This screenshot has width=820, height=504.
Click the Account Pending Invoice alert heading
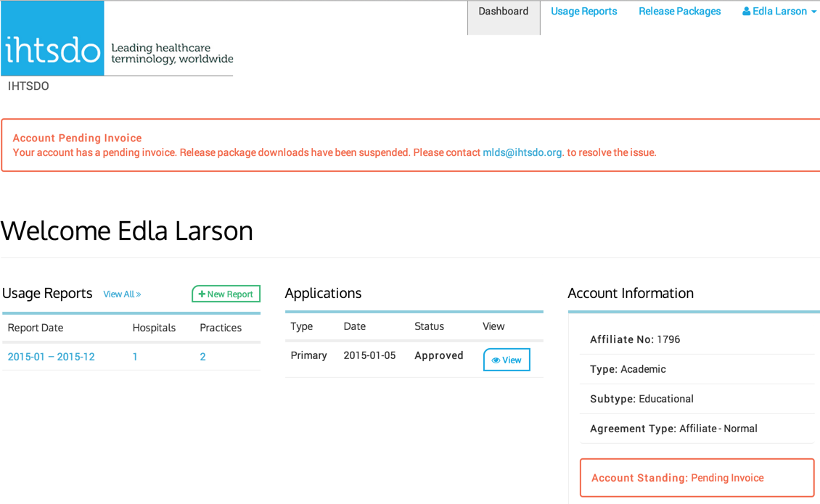[x=77, y=138]
